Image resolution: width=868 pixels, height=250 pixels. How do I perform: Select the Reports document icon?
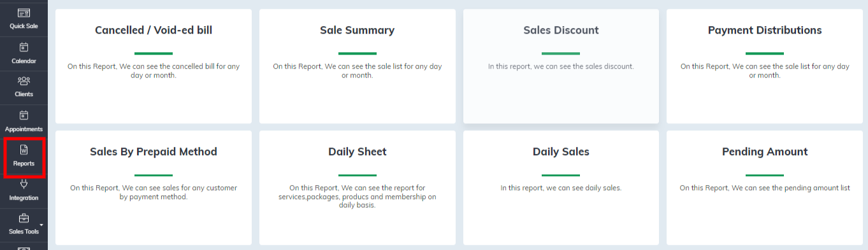coord(24,149)
